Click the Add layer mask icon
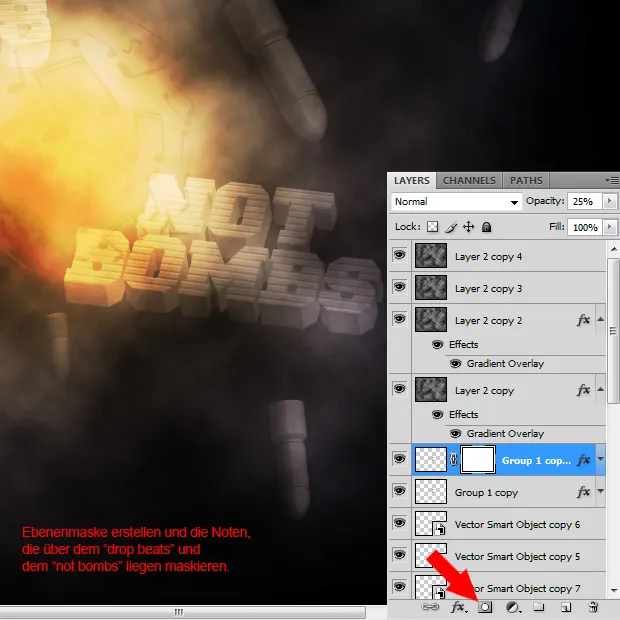Image resolution: width=620 pixels, height=620 pixels. click(x=486, y=607)
